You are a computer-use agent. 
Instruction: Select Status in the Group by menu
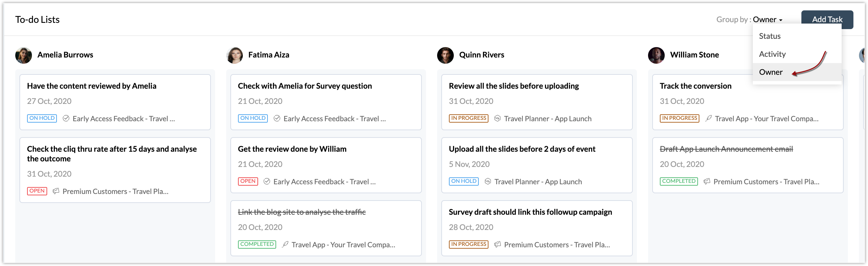(x=770, y=36)
